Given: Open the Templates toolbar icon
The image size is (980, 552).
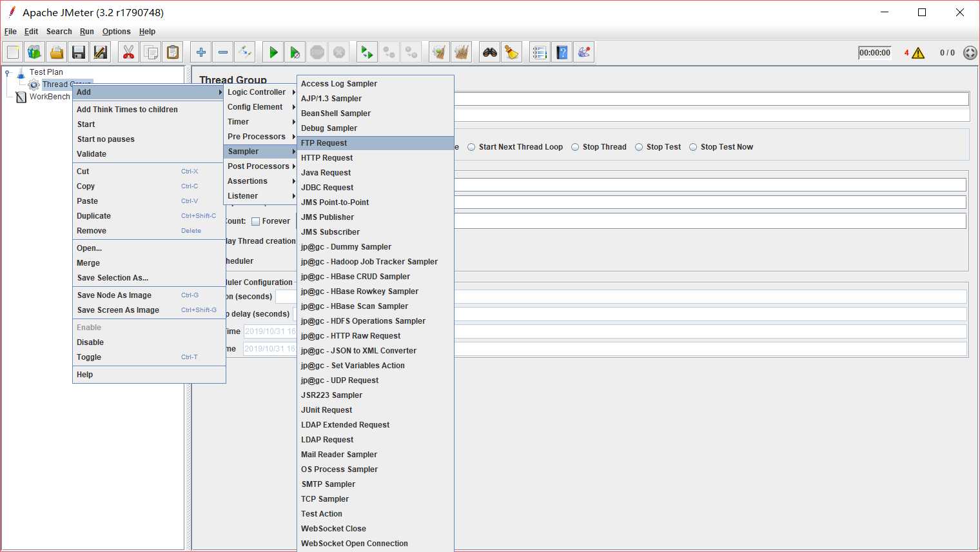Looking at the screenshot, I should click(x=35, y=52).
